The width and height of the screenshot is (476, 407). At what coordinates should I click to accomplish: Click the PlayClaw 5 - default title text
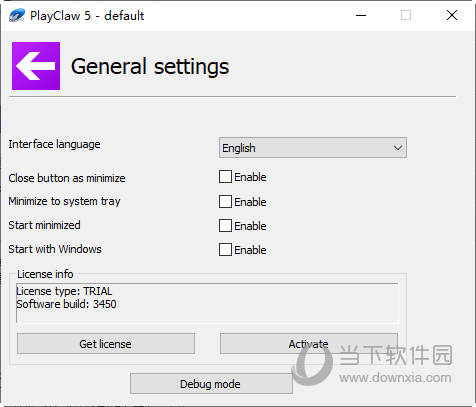pos(87,16)
